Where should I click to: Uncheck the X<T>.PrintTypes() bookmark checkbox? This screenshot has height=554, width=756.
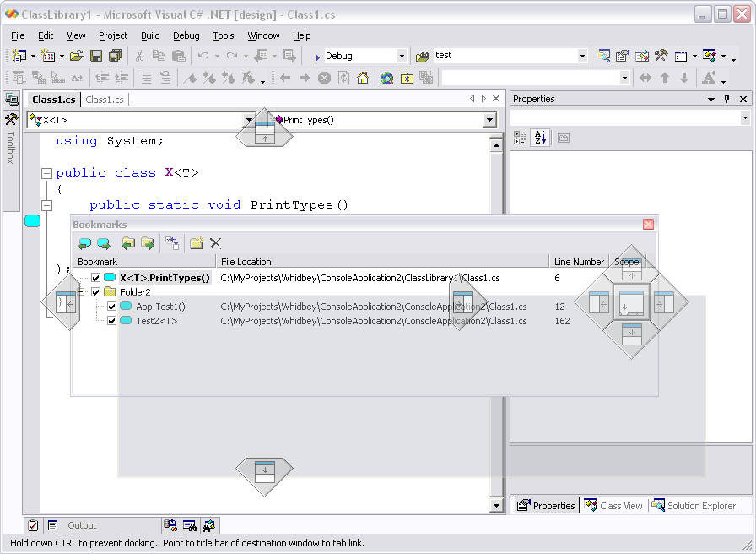tap(95, 278)
